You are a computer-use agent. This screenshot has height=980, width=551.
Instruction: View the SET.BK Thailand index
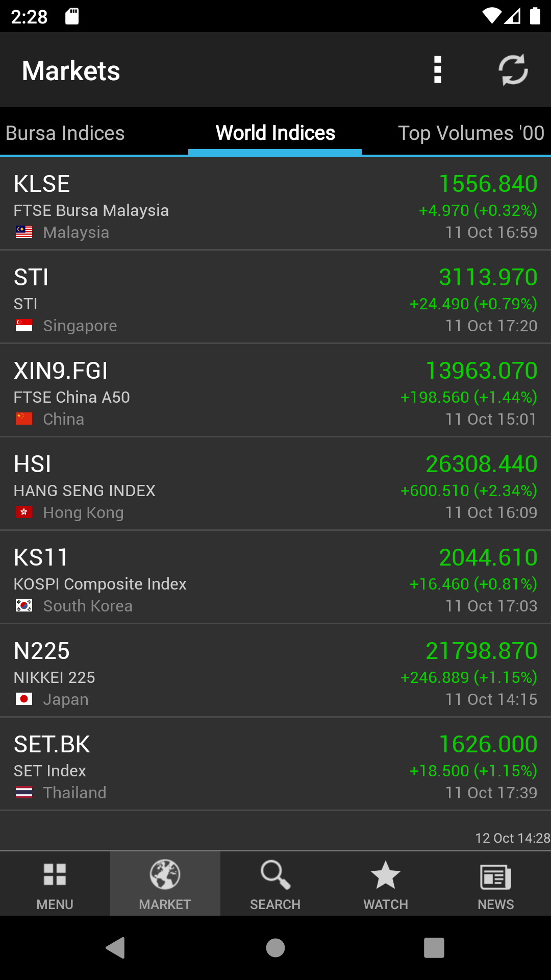pyautogui.click(x=275, y=765)
